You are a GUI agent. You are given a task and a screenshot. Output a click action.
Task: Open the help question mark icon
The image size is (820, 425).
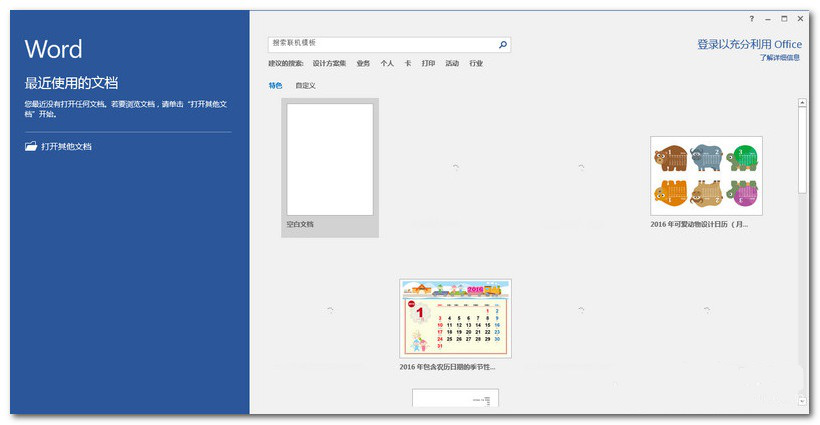[751, 19]
